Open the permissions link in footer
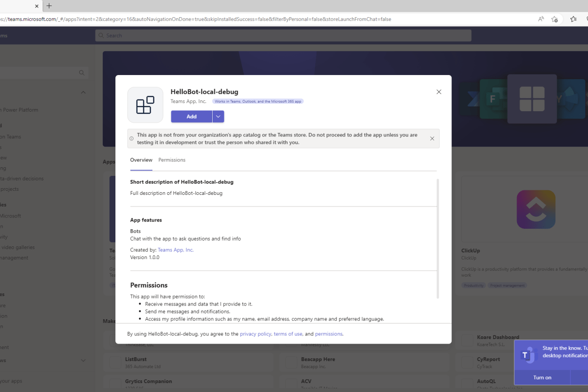The image size is (588, 392). (329, 334)
